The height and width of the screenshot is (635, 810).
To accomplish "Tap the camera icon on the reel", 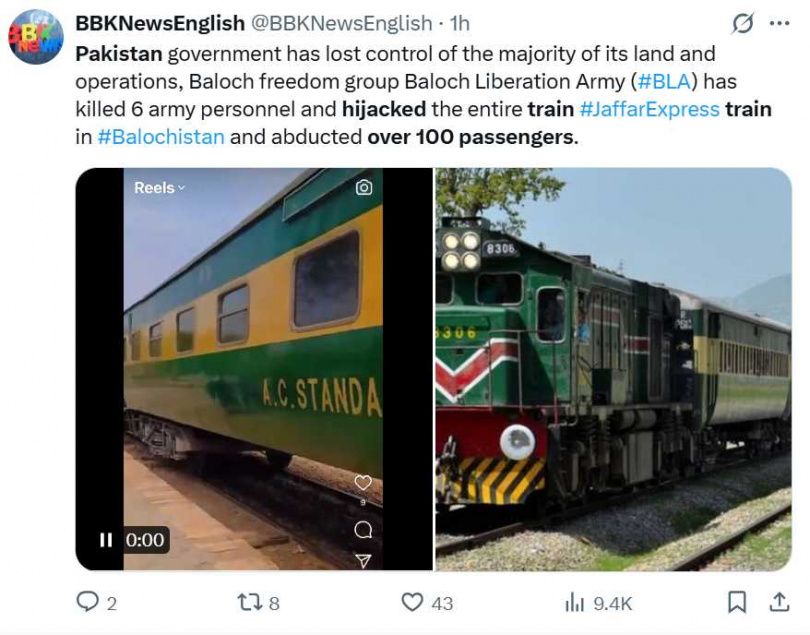I will [x=364, y=188].
